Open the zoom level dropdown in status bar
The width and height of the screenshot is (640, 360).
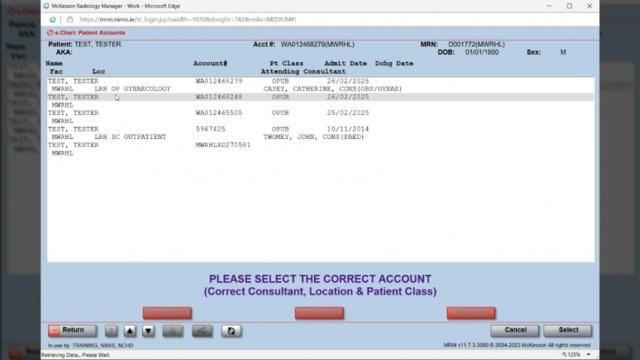[589, 355]
